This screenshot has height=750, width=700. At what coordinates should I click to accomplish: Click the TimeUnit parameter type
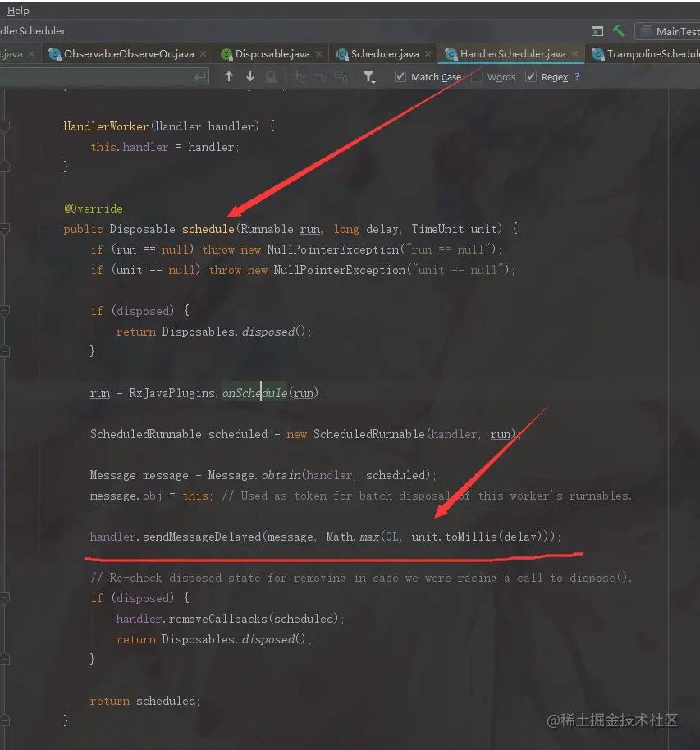click(437, 229)
